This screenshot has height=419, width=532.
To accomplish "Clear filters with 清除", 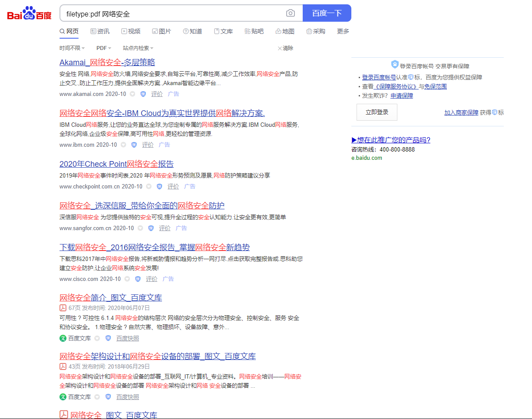I will 285,48.
